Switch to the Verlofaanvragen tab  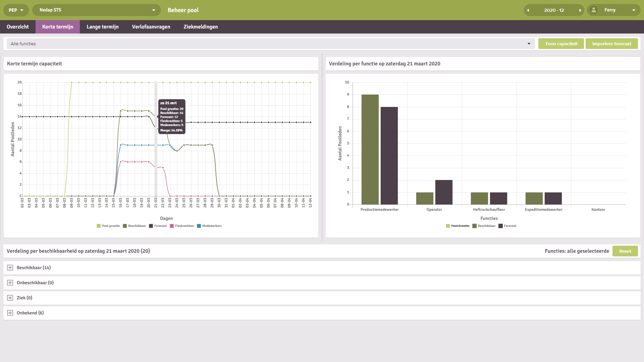click(151, 26)
